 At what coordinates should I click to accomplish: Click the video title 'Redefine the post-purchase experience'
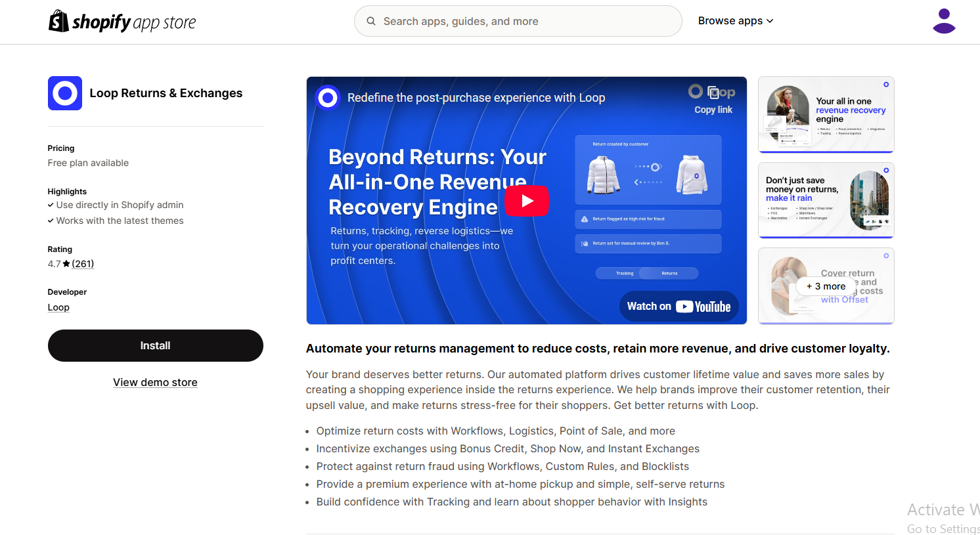476,98
